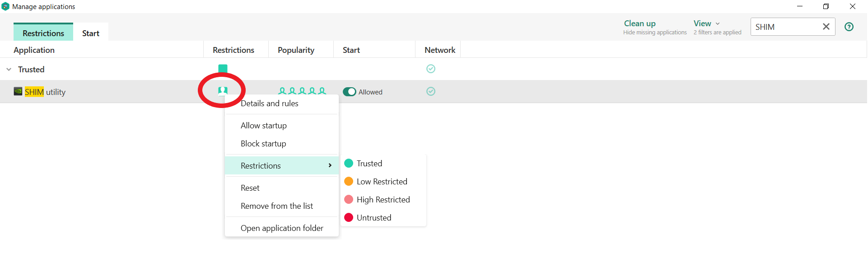Clear the SHIM search text
Image resolution: width=868 pixels, height=263 pixels.
[x=826, y=27]
